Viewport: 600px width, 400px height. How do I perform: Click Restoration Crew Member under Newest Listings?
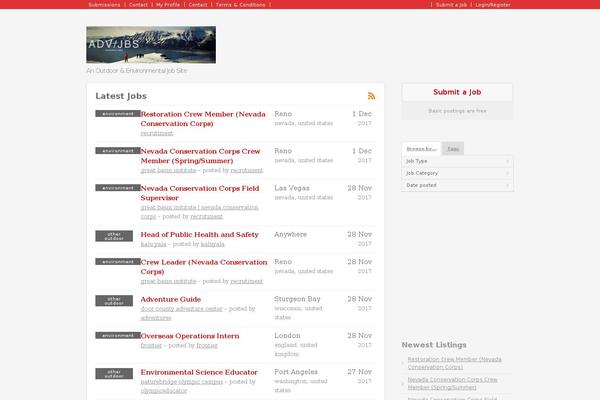point(455,363)
